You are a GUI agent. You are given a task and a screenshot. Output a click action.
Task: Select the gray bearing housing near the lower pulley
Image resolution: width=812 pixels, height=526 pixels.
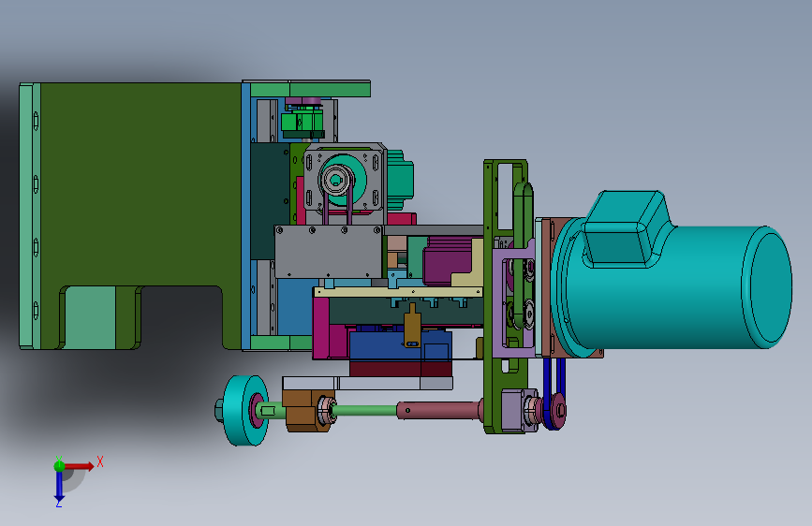pos(513,411)
